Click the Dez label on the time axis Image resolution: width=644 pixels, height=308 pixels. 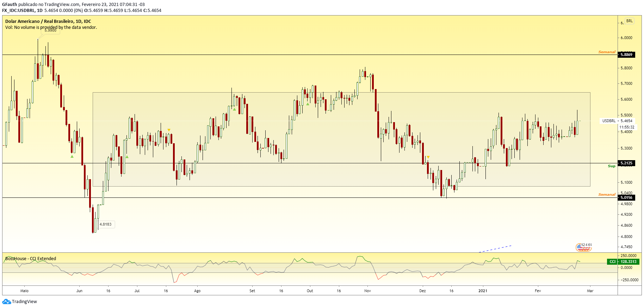pyautogui.click(x=422, y=291)
